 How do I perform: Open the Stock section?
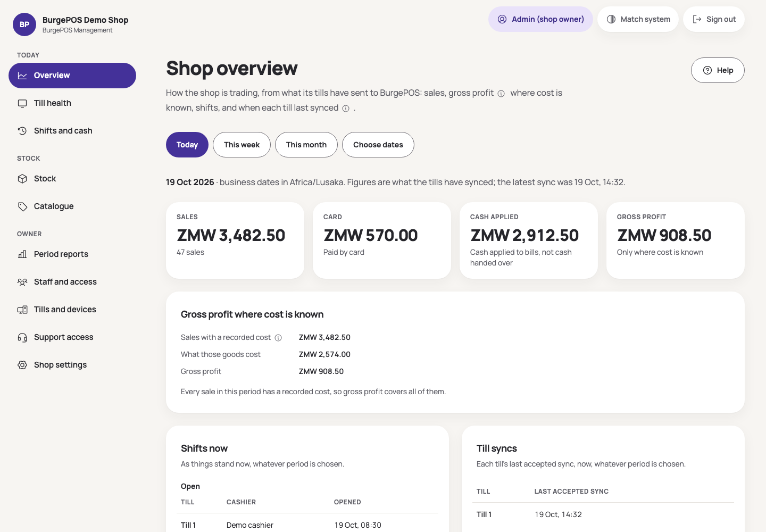coord(72,179)
